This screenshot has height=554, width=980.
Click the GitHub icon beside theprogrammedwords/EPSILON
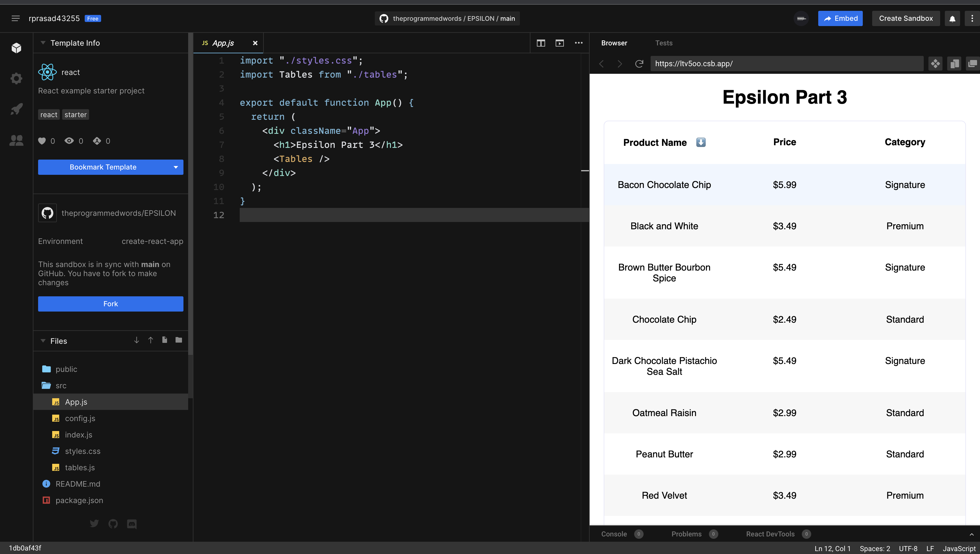(47, 213)
